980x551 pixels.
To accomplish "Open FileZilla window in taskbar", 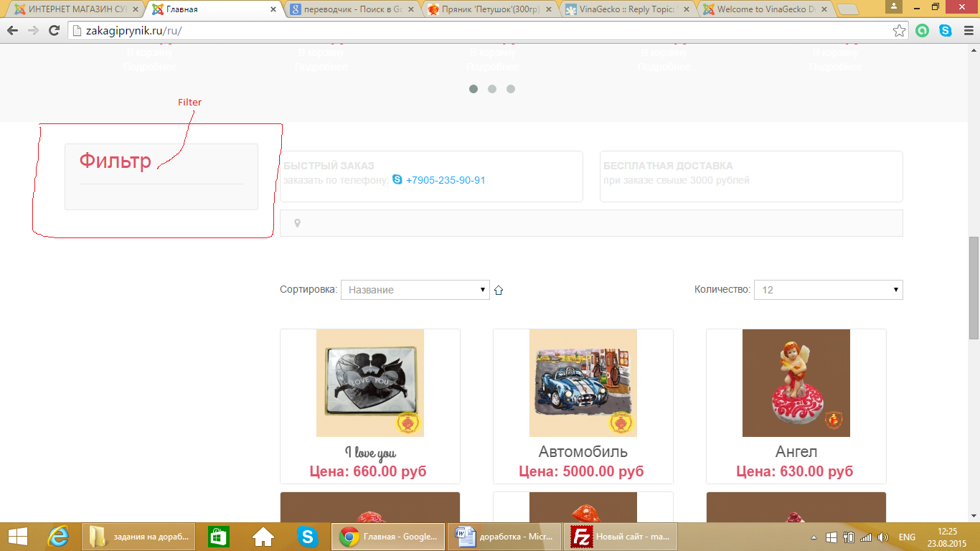I will click(621, 537).
